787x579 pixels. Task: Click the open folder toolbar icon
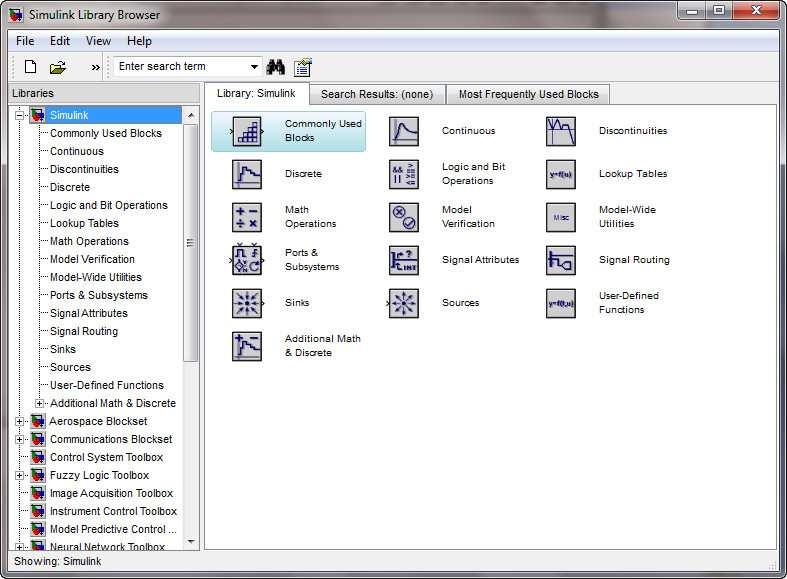pos(58,67)
